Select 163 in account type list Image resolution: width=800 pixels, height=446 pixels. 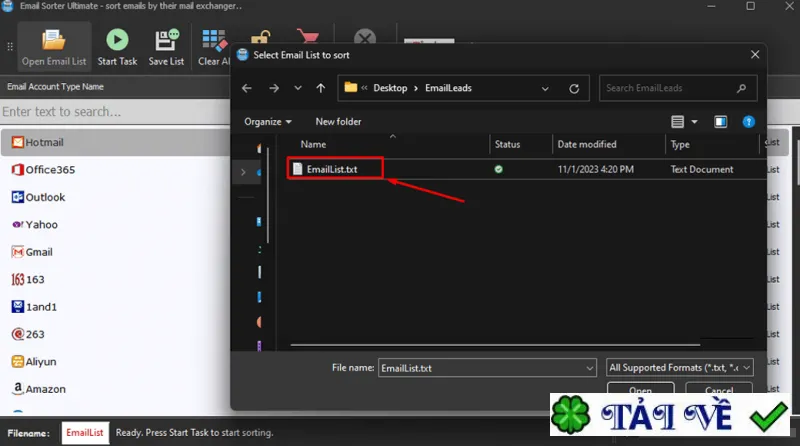115,280
